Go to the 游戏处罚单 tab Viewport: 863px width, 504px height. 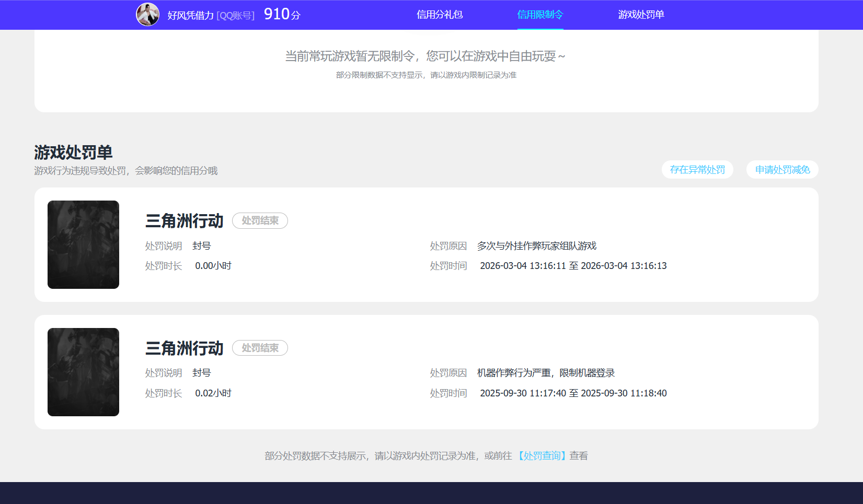point(641,15)
